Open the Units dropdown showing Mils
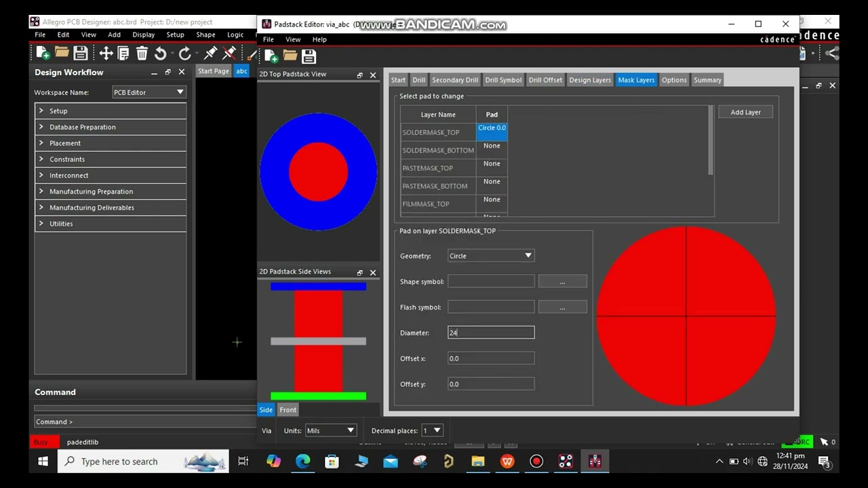Screen dimensions: 868x488 point(331,430)
